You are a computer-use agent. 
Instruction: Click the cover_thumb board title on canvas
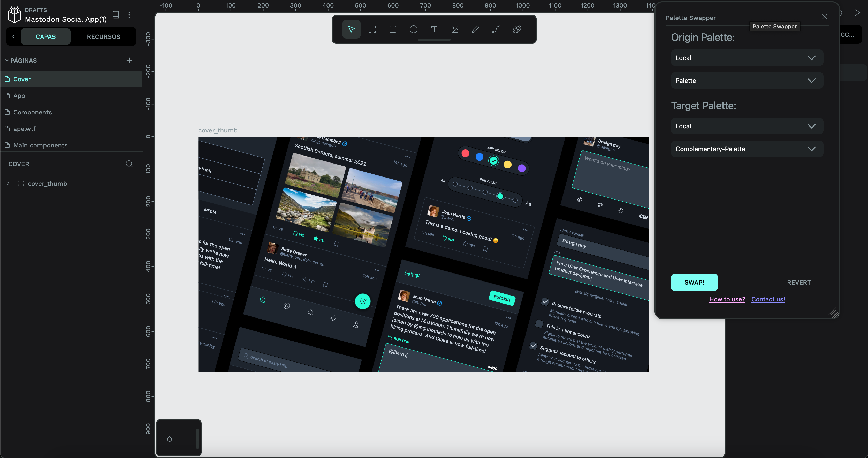click(218, 130)
